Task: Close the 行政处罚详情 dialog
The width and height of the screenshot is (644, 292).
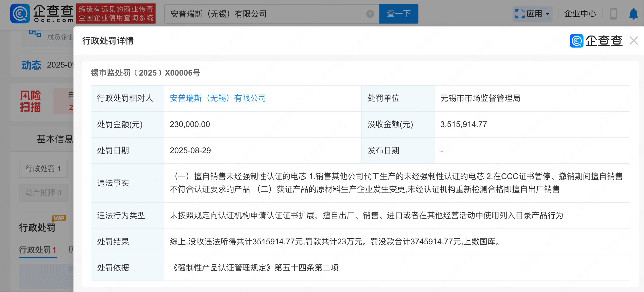Action: 634,41
